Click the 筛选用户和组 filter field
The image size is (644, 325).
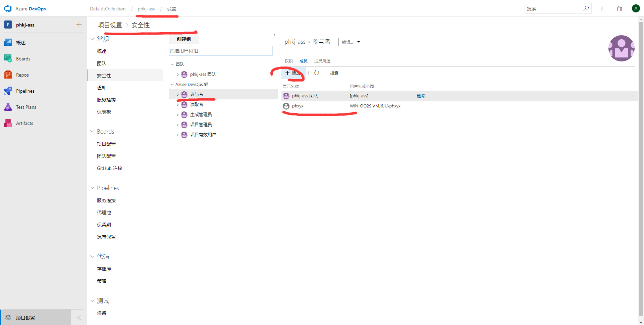pyautogui.click(x=220, y=51)
